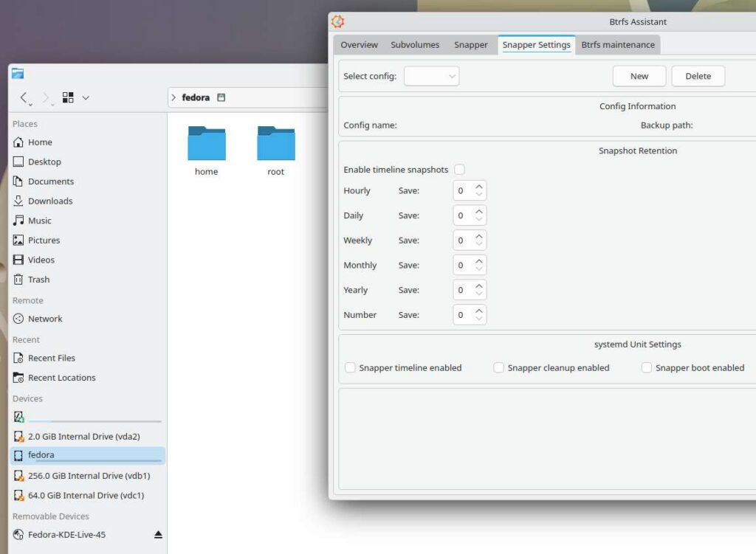This screenshot has height=554, width=756.
Task: Switch to the Snapper tab
Action: (x=471, y=45)
